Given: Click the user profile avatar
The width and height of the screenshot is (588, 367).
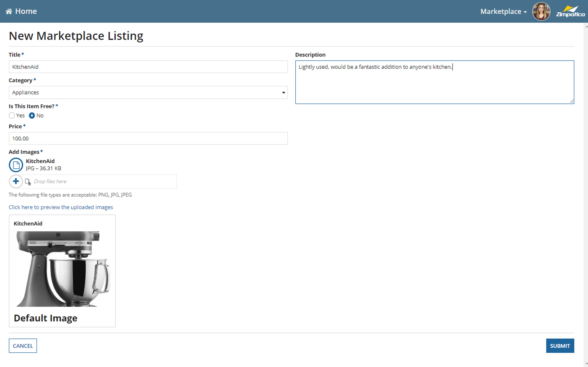Looking at the screenshot, I should [x=541, y=11].
